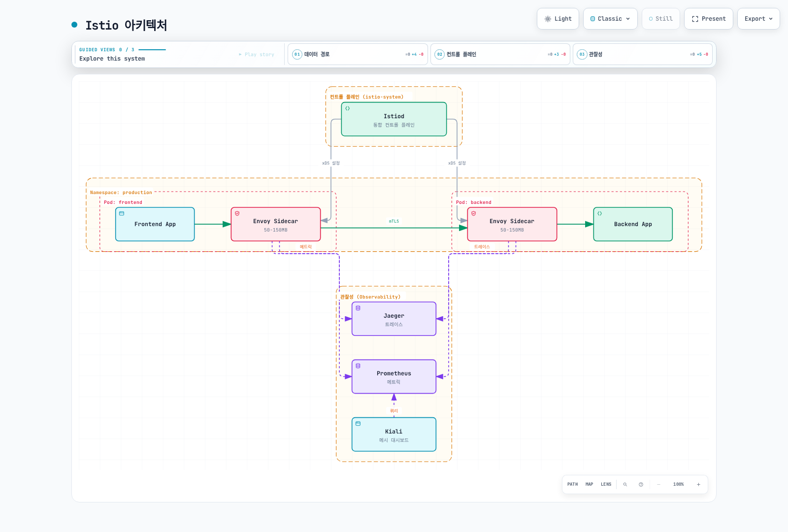Enter Present fullscreen mode

point(708,19)
